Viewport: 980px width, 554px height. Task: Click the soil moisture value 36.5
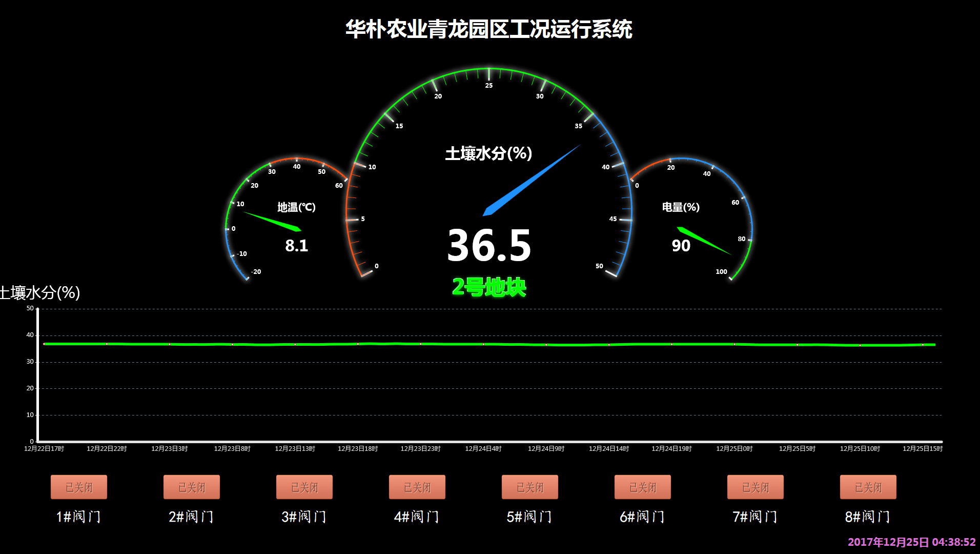(489, 245)
